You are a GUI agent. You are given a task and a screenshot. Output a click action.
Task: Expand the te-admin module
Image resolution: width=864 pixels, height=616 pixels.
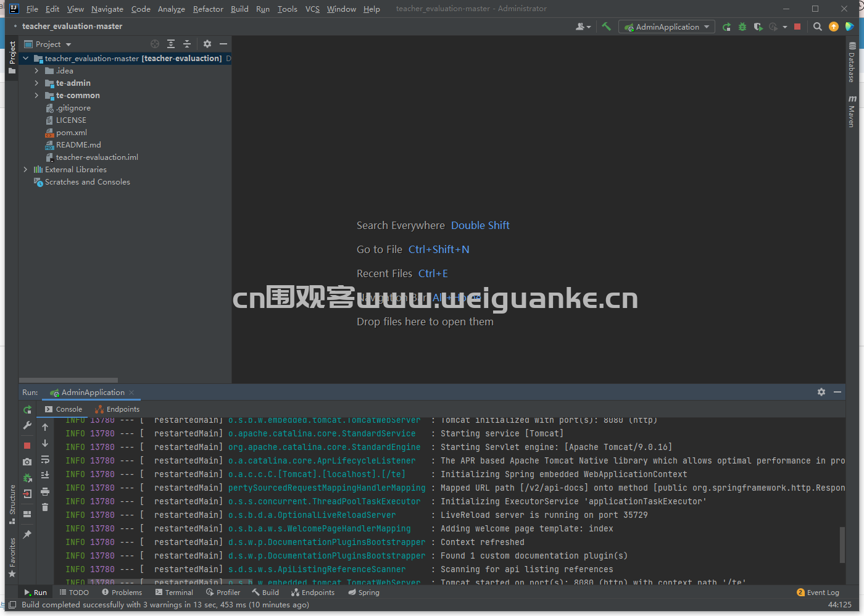[36, 83]
